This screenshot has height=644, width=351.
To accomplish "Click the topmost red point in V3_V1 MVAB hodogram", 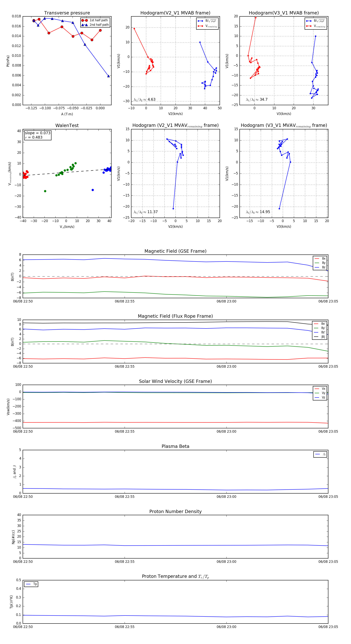I will [256, 18].
